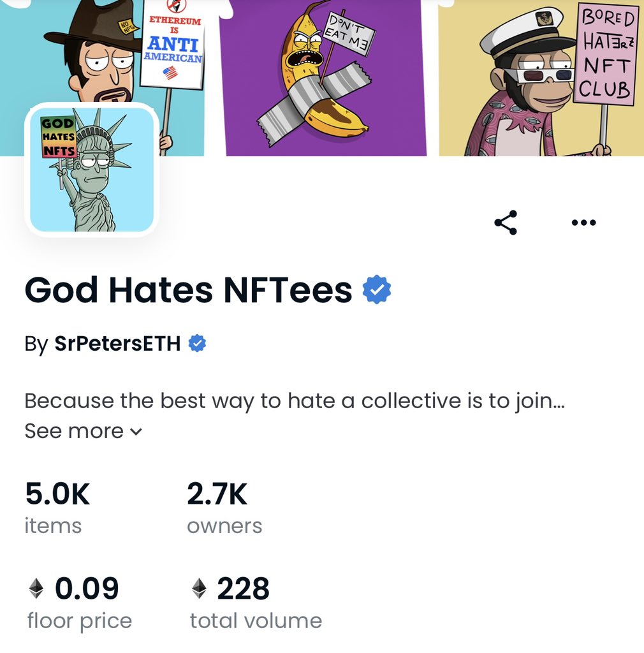Image resolution: width=644 pixels, height=653 pixels.
Task: Click the share icon
Action: click(x=506, y=223)
